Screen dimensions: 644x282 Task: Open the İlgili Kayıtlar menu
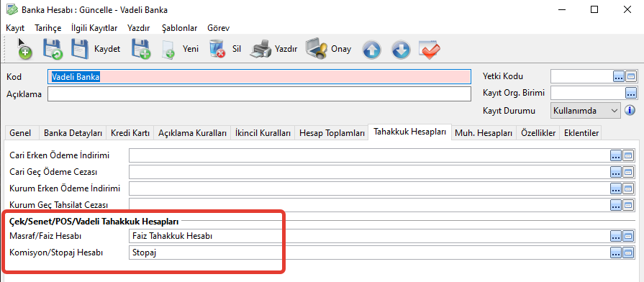pos(94,28)
